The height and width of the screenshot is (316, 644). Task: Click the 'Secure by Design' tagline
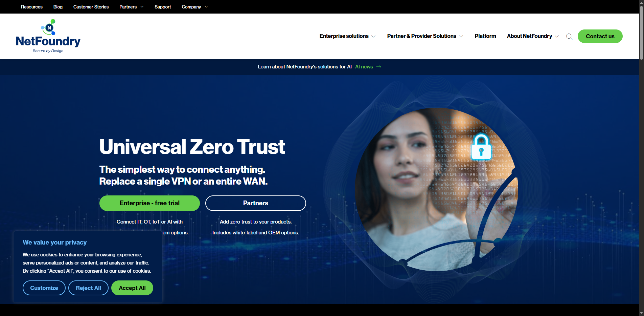(48, 51)
